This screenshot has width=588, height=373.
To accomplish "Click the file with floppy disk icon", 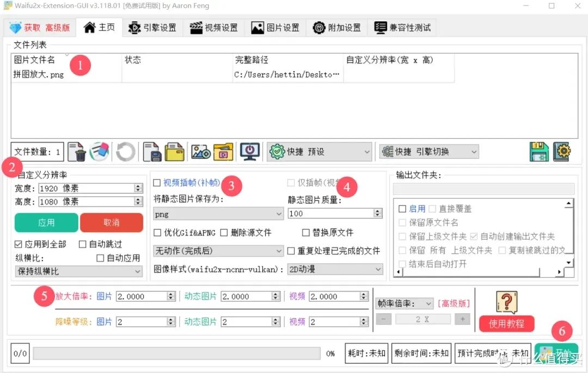I will click(x=152, y=152).
